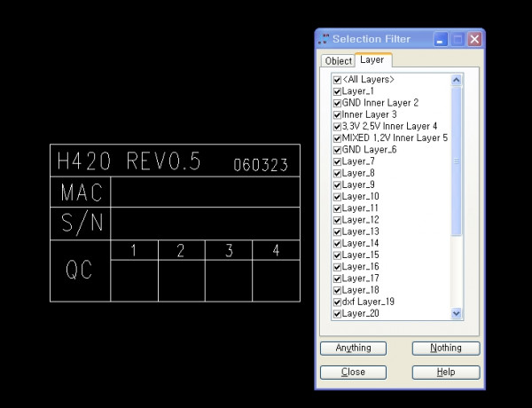532x408 pixels.
Task: Toggle the Layer_17 checkbox
Action: point(337,279)
